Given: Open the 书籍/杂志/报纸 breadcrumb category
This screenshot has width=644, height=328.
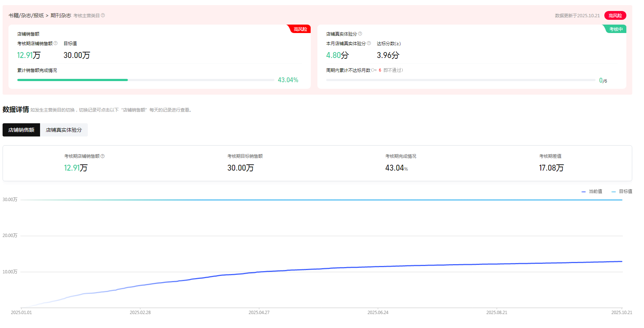Looking at the screenshot, I should [26, 15].
